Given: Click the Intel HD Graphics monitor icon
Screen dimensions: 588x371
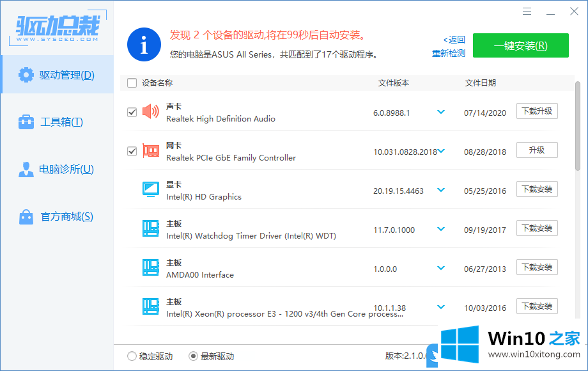Looking at the screenshot, I should point(151,189).
